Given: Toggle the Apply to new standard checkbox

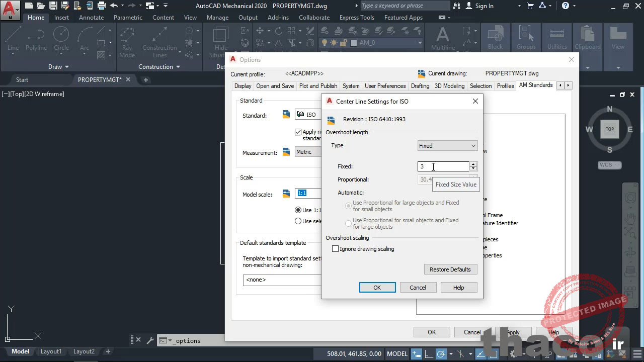Looking at the screenshot, I should pyautogui.click(x=299, y=132).
